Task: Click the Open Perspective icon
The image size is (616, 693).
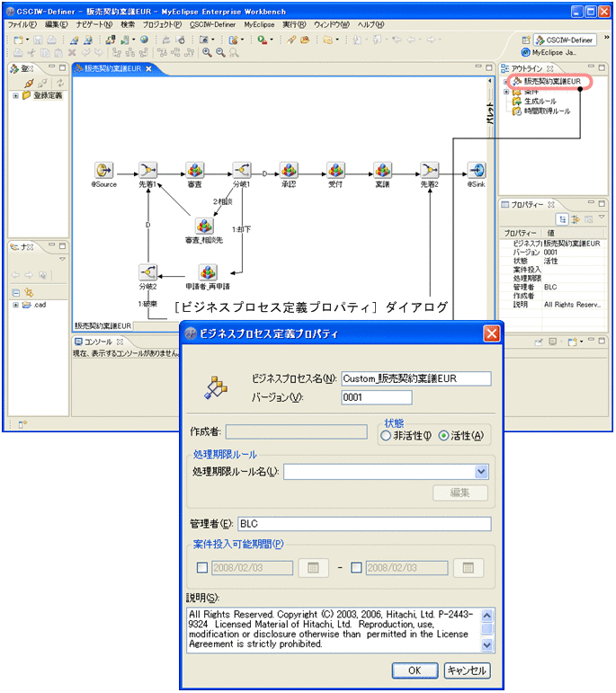Action: pyautogui.click(x=526, y=40)
